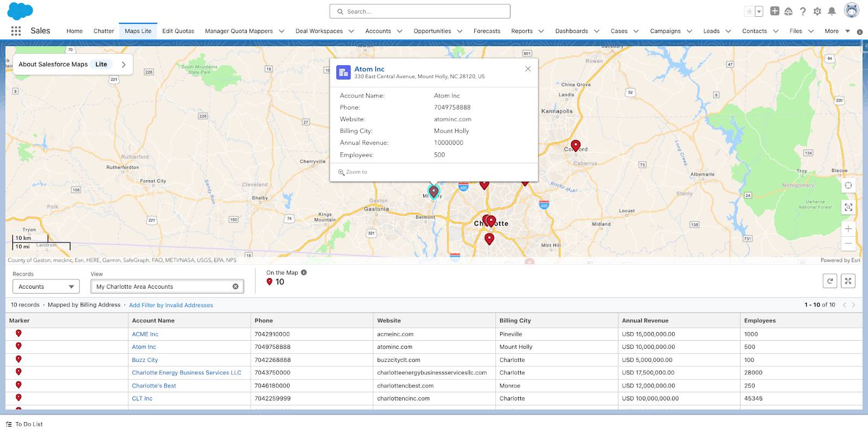Click the expand fullscreen map button
This screenshot has height=433, width=868.
[x=848, y=281]
